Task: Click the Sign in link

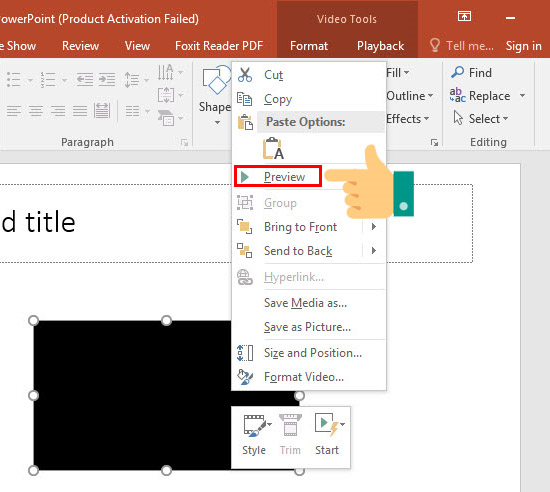Action: (x=523, y=46)
